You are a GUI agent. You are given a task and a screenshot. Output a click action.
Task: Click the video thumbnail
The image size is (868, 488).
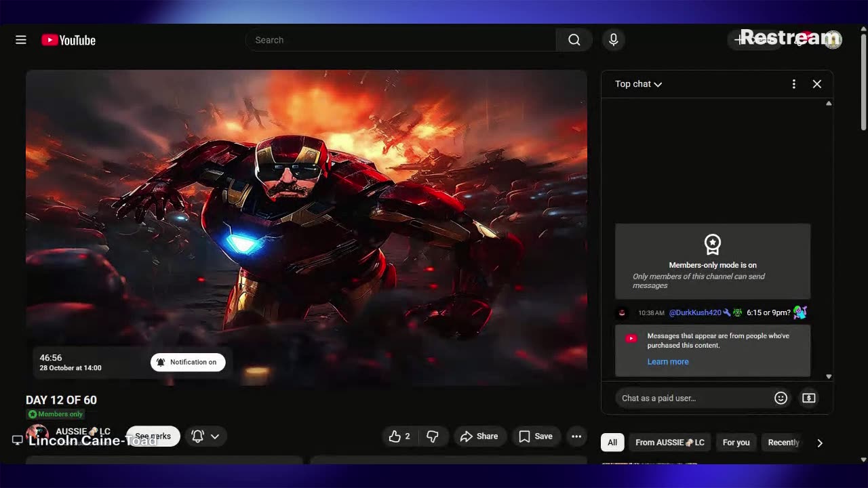click(307, 228)
